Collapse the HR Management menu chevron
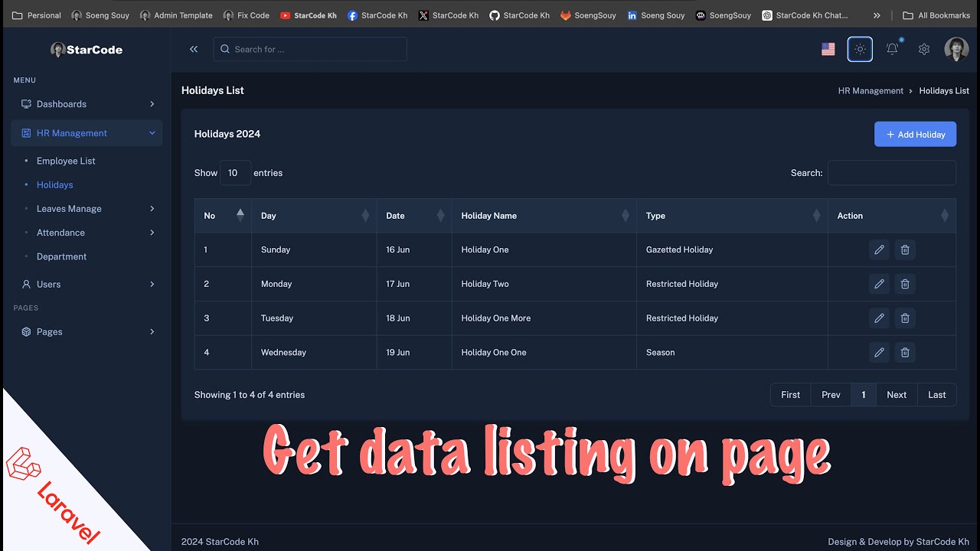 152,133
